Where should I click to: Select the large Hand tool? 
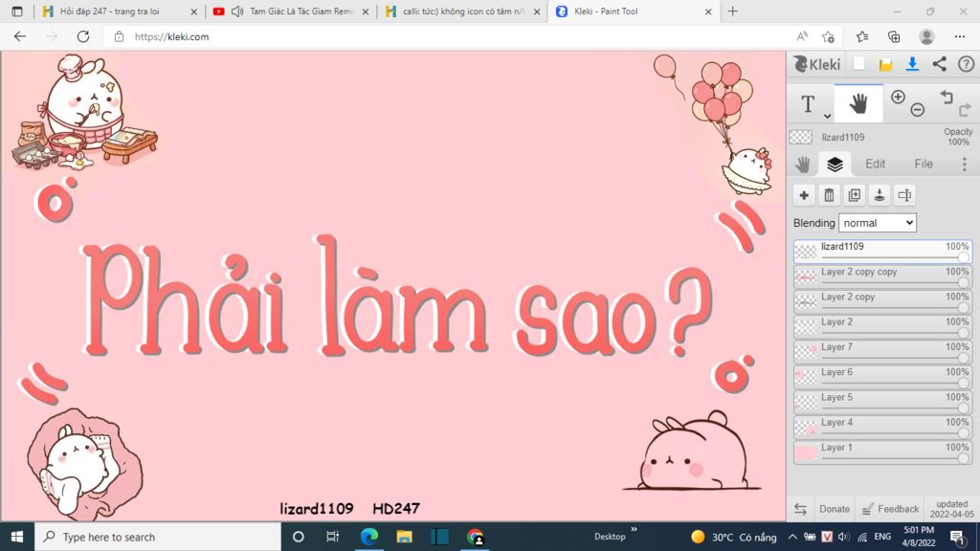pos(858,103)
